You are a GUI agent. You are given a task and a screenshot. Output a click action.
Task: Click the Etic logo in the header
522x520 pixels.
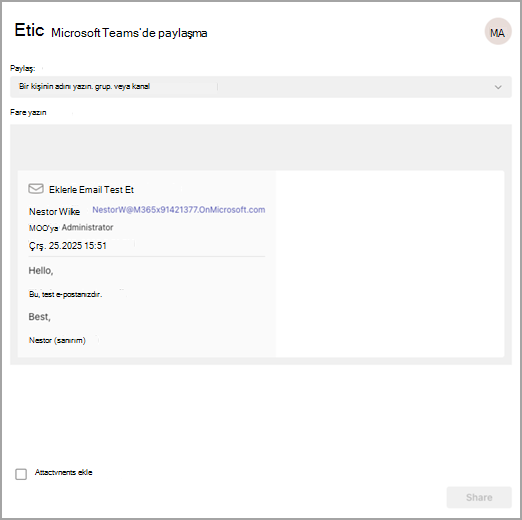coord(29,30)
